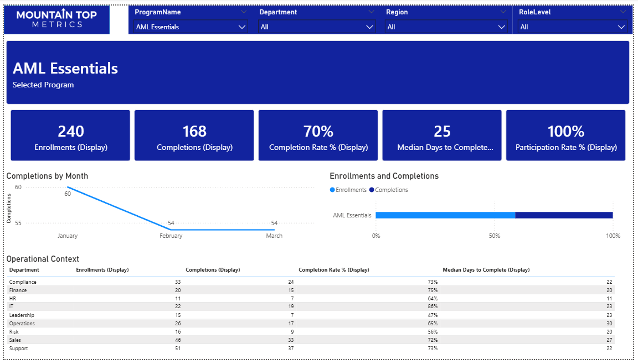Sort by Completion Rate % (Display) column header
This screenshot has width=638, height=364.
333,270
